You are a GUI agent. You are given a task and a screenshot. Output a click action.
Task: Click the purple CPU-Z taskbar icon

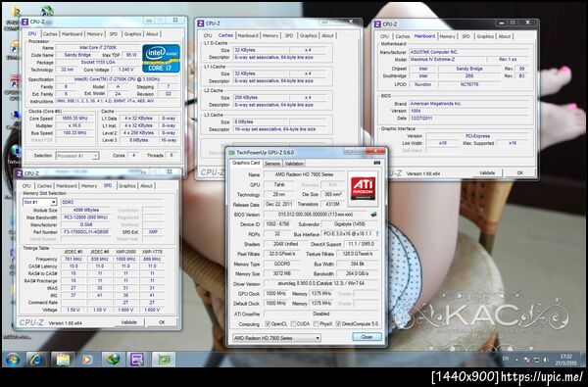click(x=137, y=360)
